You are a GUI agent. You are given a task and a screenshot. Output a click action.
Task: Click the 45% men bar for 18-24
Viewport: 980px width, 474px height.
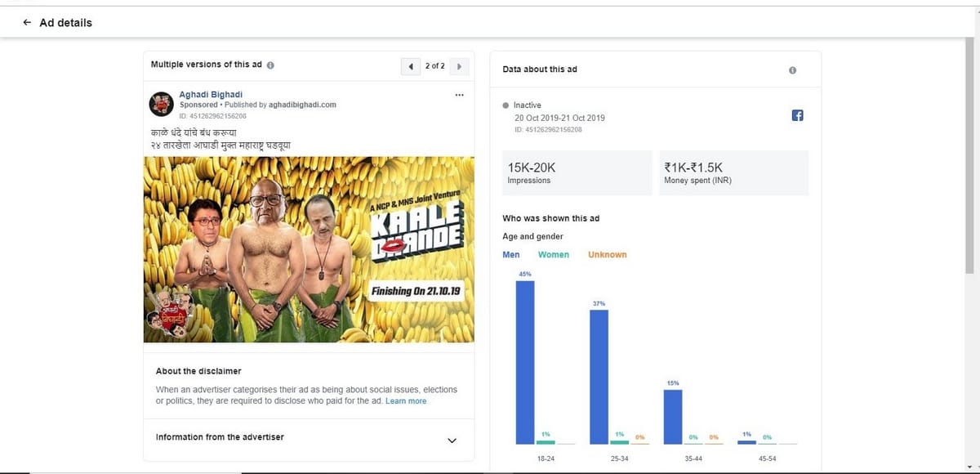(x=525, y=361)
